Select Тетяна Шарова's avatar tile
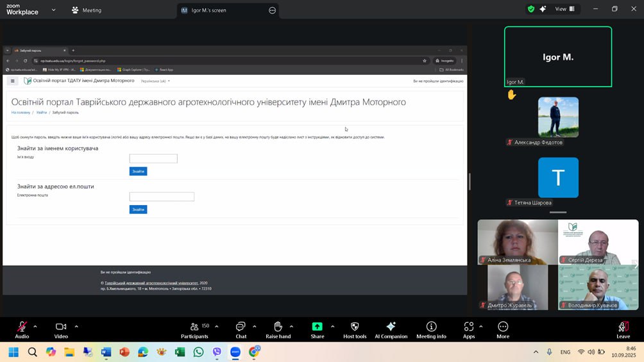The image size is (644, 362). (558, 177)
